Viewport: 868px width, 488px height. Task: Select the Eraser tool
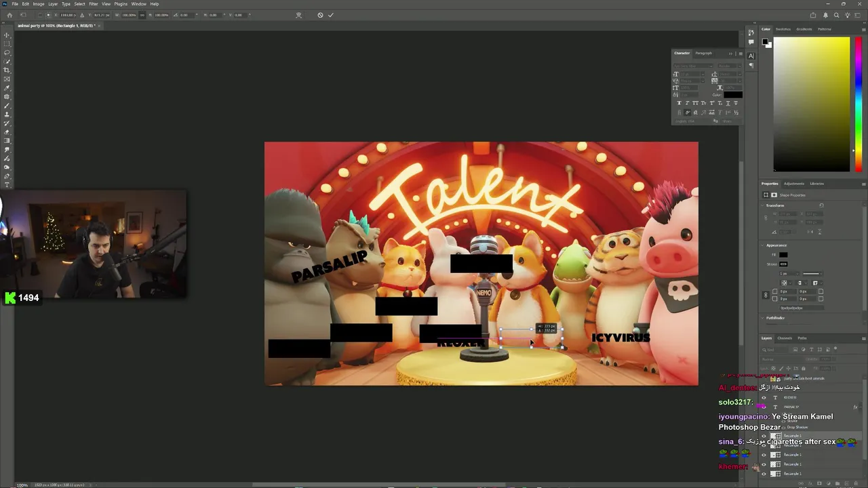(x=7, y=132)
